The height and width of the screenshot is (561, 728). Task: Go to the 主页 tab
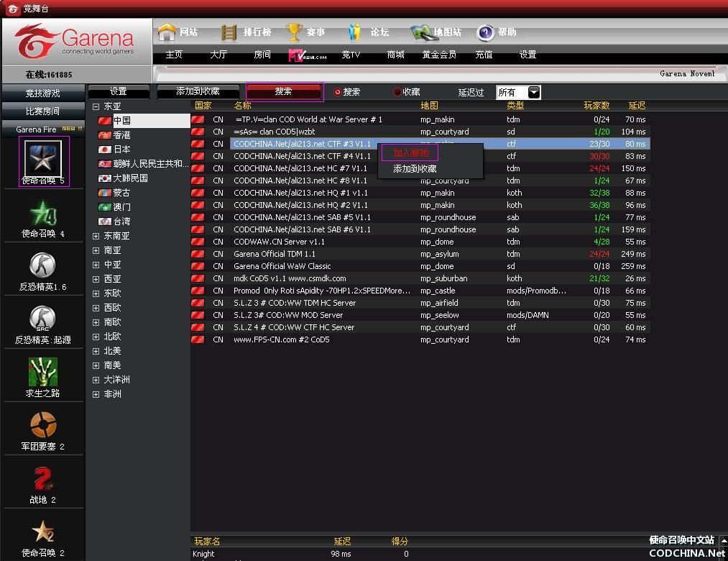[x=174, y=55]
